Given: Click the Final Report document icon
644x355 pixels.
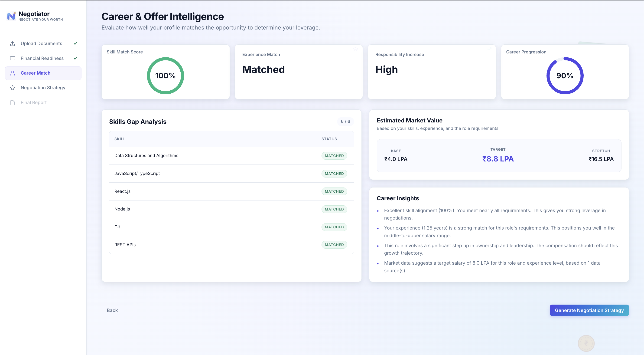Looking at the screenshot, I should click(13, 102).
